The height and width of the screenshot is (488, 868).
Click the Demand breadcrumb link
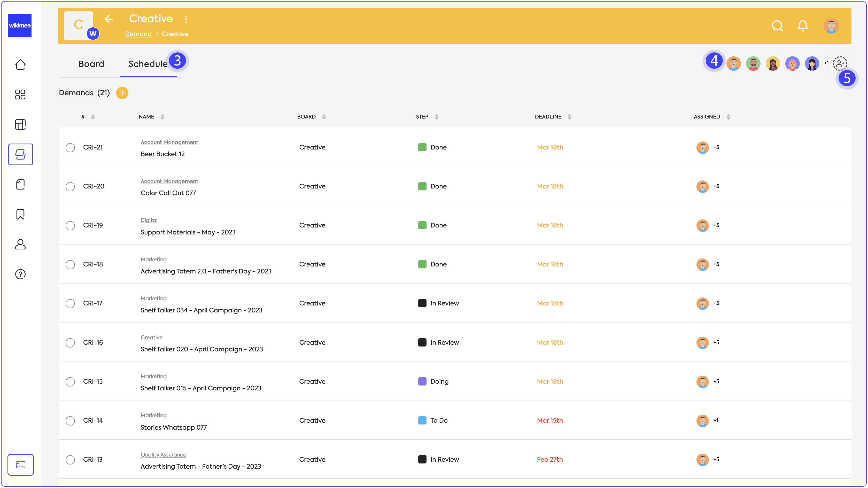pyautogui.click(x=138, y=34)
